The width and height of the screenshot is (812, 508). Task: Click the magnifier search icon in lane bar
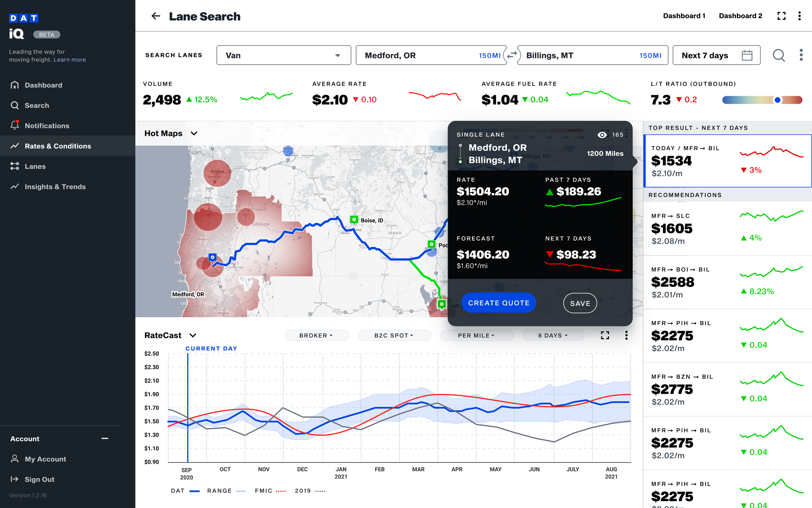point(779,55)
